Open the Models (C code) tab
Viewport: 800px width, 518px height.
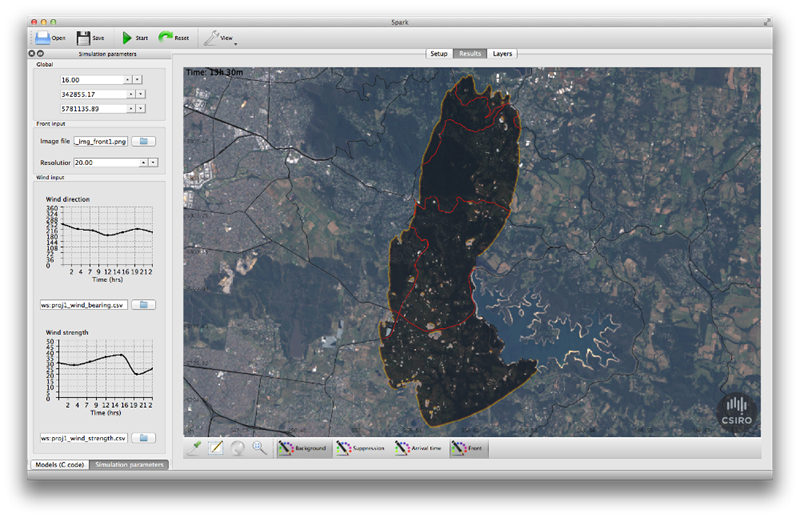60,464
